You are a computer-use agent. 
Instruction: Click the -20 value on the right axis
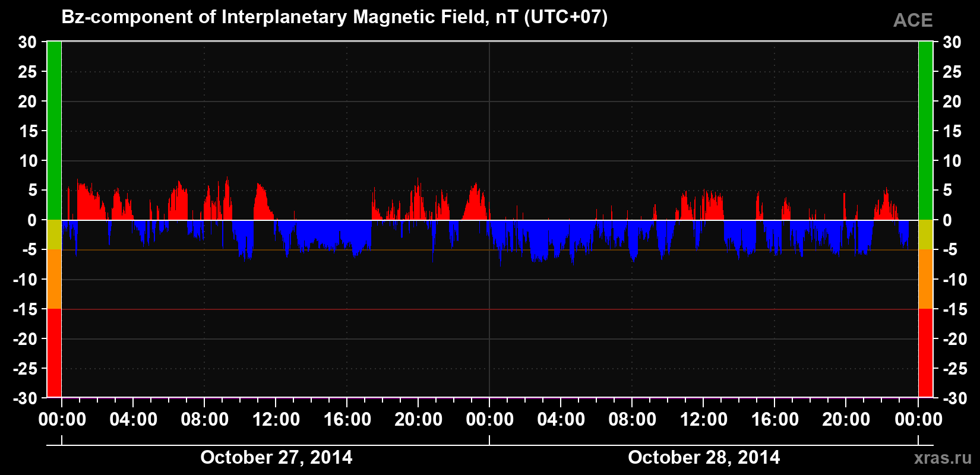coord(955,339)
